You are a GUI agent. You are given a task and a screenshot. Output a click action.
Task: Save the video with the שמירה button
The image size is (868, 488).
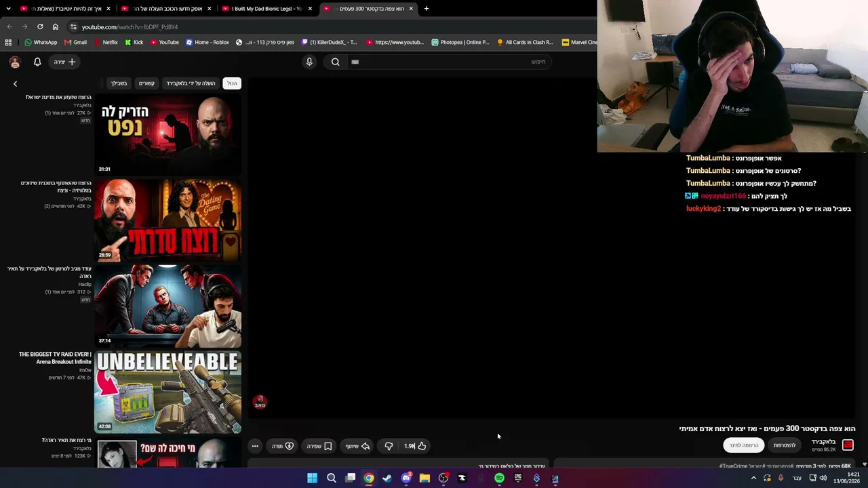319,446
